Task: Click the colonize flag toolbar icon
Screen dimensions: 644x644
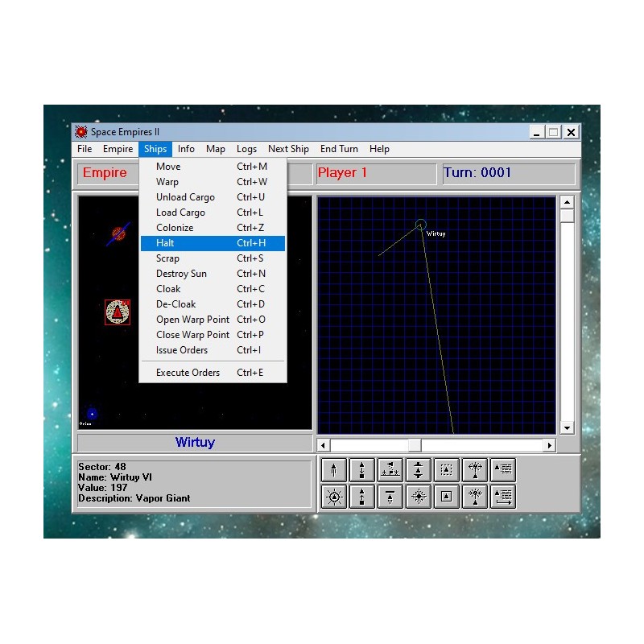Action: pyautogui.click(x=390, y=470)
